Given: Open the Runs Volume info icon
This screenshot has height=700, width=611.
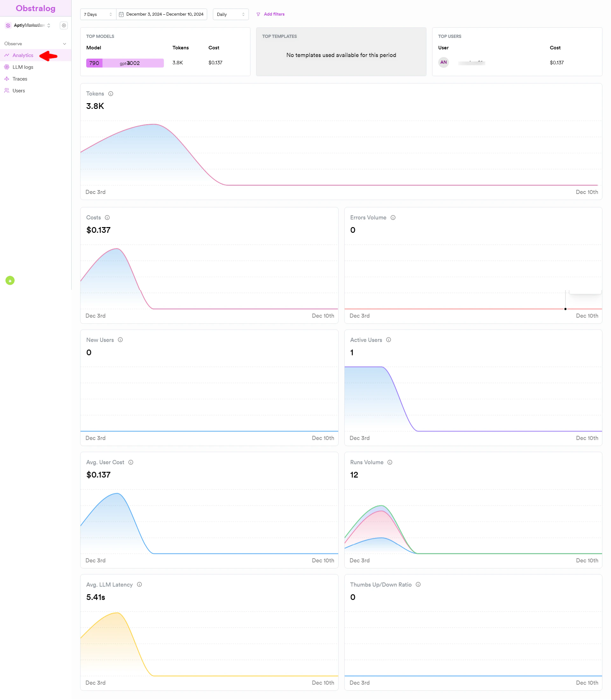Looking at the screenshot, I should 390,462.
